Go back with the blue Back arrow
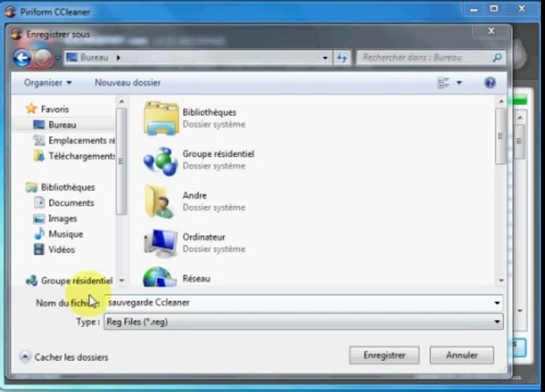Image resolution: width=545 pixels, height=392 pixels. coord(22,58)
